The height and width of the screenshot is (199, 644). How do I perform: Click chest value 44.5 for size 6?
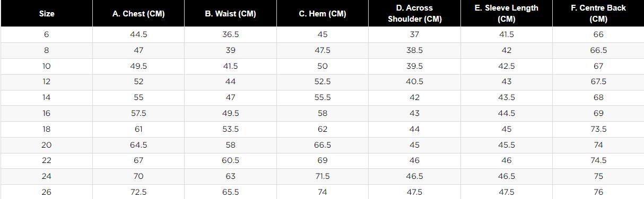point(138,34)
